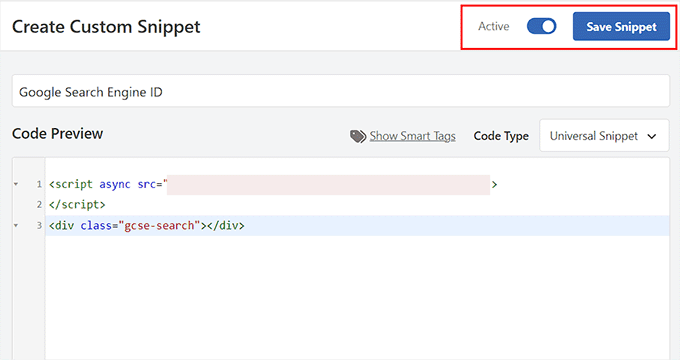Screen dimensions: 680x360
Task: Click the Code Preview heading
Action: [57, 134]
